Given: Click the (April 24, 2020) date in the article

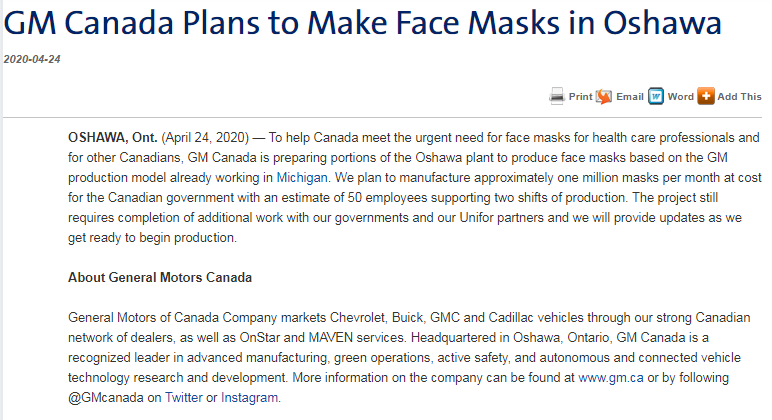Looking at the screenshot, I should (205, 137).
